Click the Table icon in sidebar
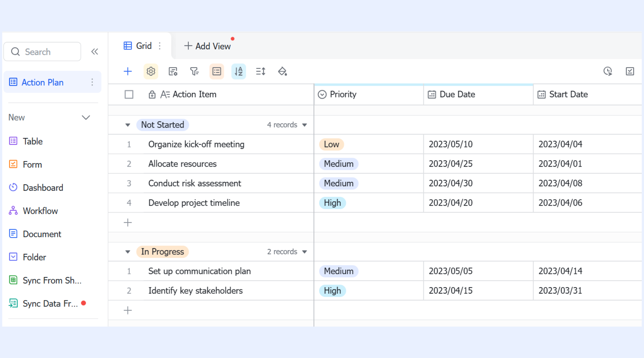644x358 pixels. (13, 141)
